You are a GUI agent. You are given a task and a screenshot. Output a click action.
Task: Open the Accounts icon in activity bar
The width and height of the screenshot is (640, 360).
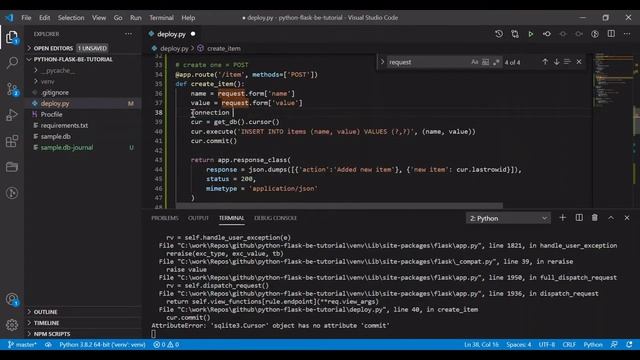12,300
